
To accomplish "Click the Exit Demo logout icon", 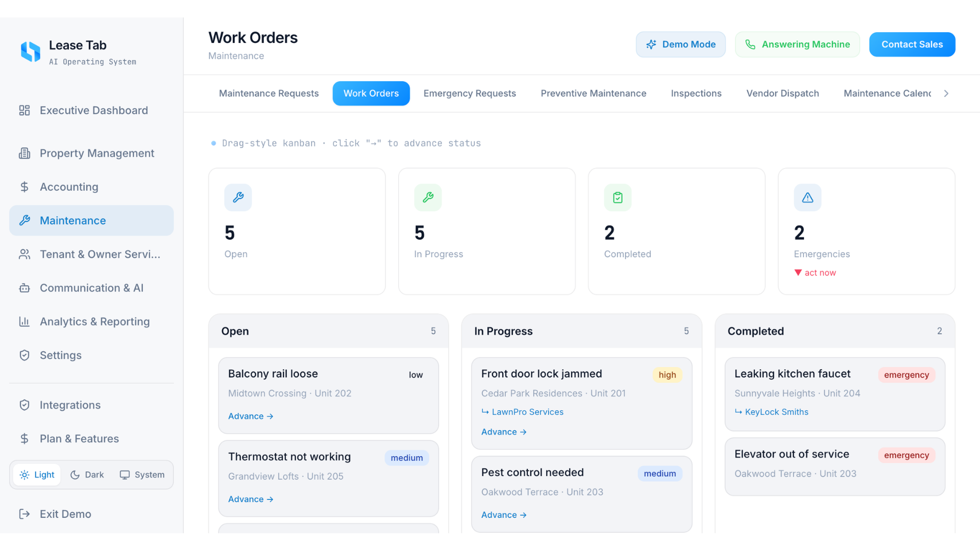I will [24, 514].
